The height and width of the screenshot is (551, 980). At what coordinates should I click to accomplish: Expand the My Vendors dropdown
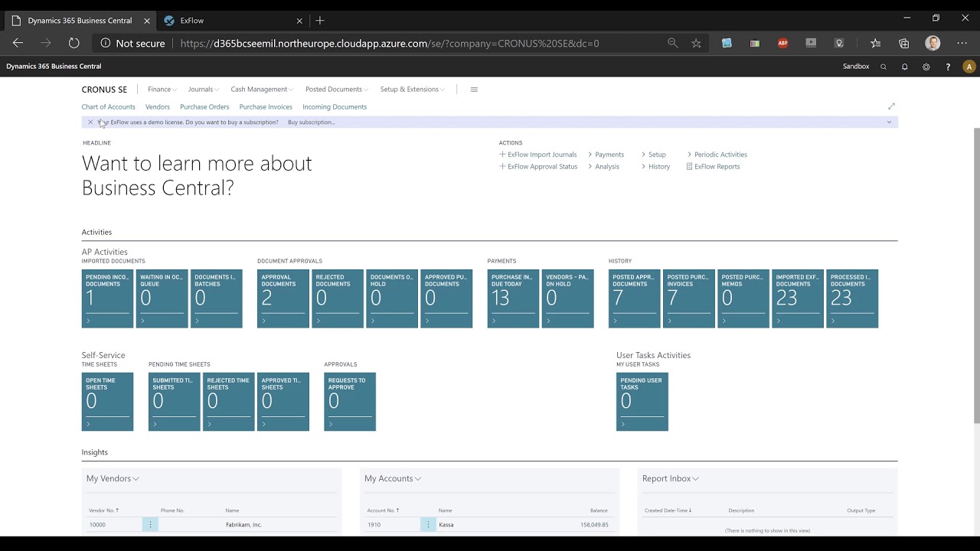pos(113,478)
